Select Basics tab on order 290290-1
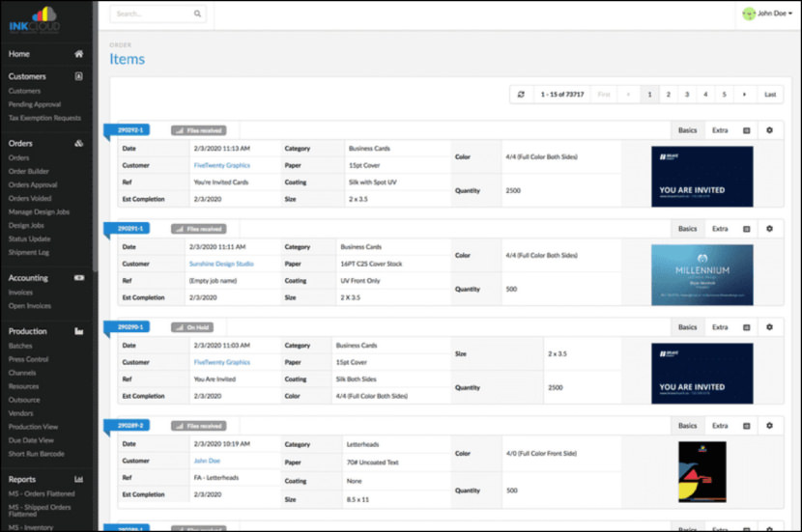The width and height of the screenshot is (802, 532). tap(687, 327)
